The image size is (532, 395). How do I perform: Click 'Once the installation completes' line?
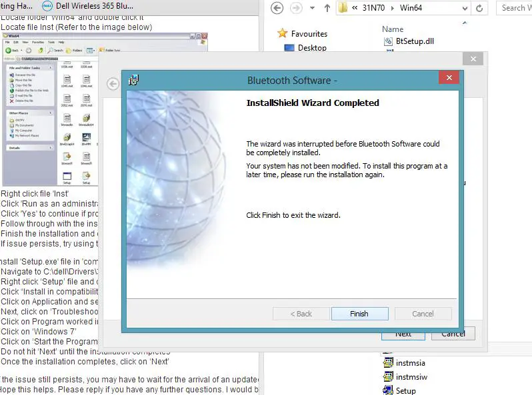click(85, 362)
